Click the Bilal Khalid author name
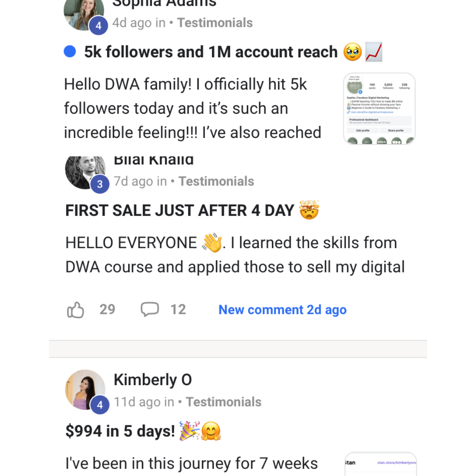 pyautogui.click(x=153, y=160)
